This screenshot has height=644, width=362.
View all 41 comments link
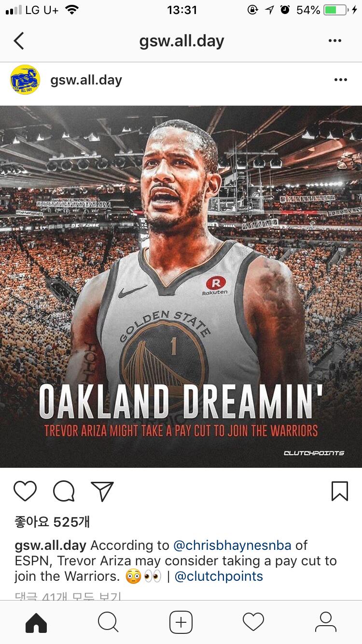pos(68,596)
